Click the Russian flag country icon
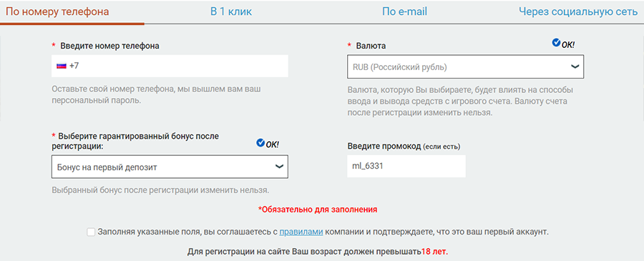This screenshot has width=644, height=261. click(x=62, y=66)
